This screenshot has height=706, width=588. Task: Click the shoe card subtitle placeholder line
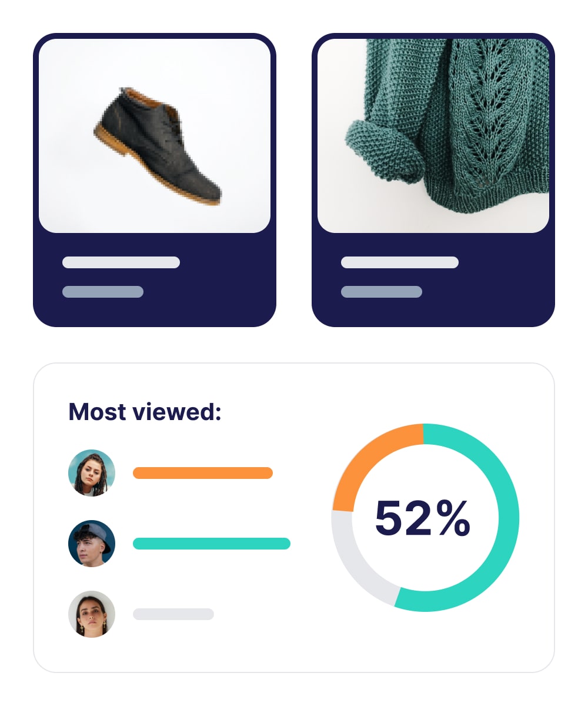coord(103,292)
